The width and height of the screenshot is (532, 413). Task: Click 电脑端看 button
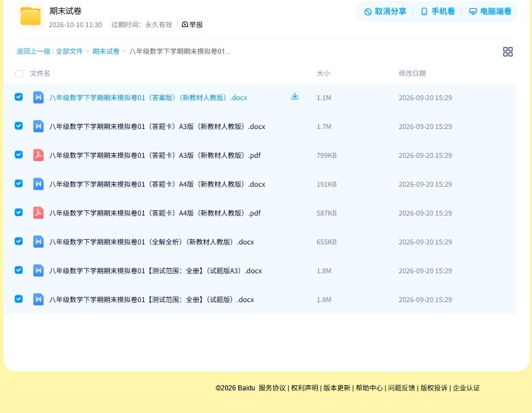(490, 11)
